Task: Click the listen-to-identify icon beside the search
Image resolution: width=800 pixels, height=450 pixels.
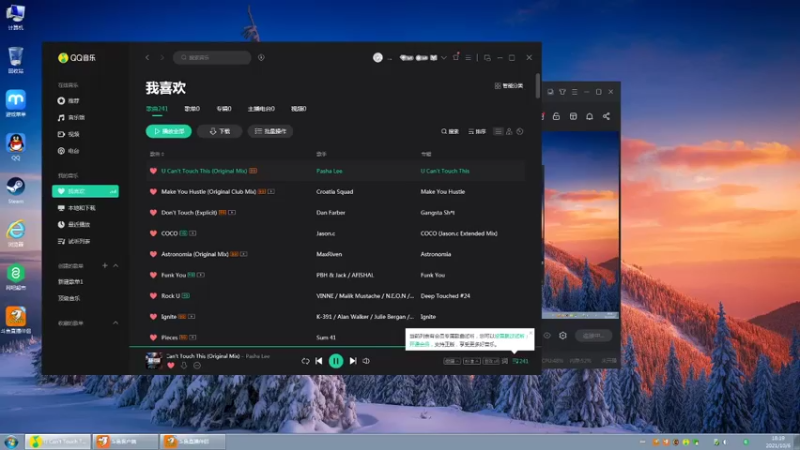Action: pos(261,58)
